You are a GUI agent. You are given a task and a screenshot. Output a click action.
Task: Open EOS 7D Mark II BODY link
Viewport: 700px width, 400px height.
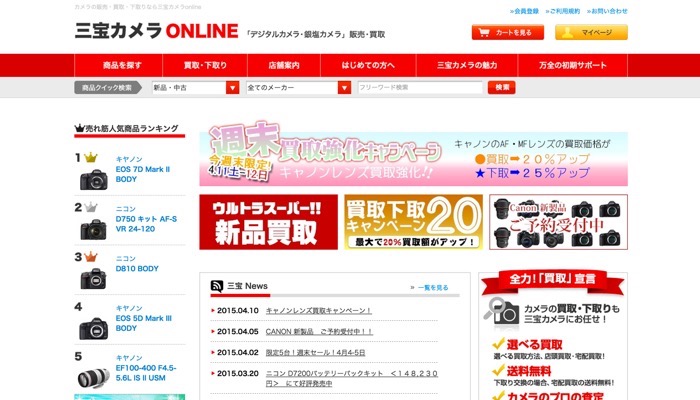(143, 174)
